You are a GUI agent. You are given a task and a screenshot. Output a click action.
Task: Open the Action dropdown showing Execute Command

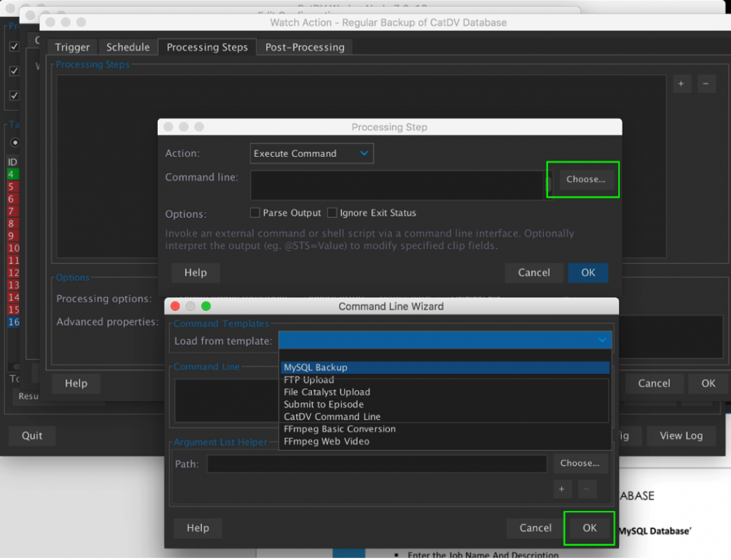point(312,153)
